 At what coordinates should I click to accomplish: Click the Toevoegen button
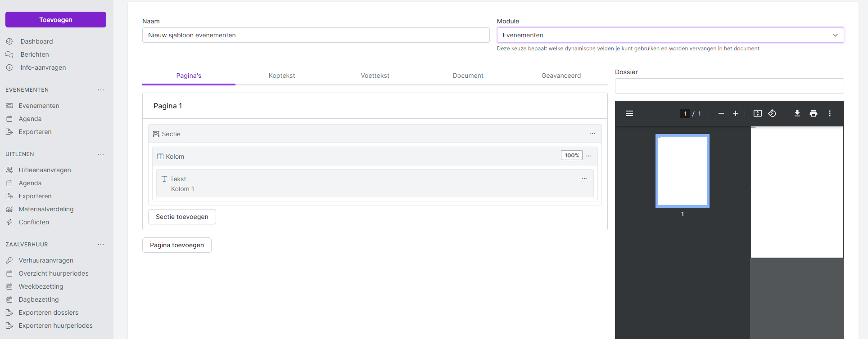pyautogui.click(x=56, y=20)
